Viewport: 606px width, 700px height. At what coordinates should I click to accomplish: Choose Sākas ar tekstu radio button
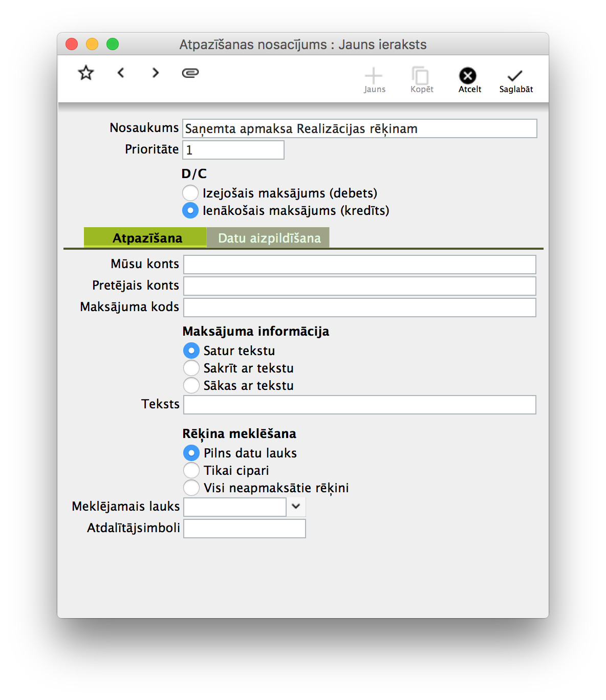click(x=191, y=385)
